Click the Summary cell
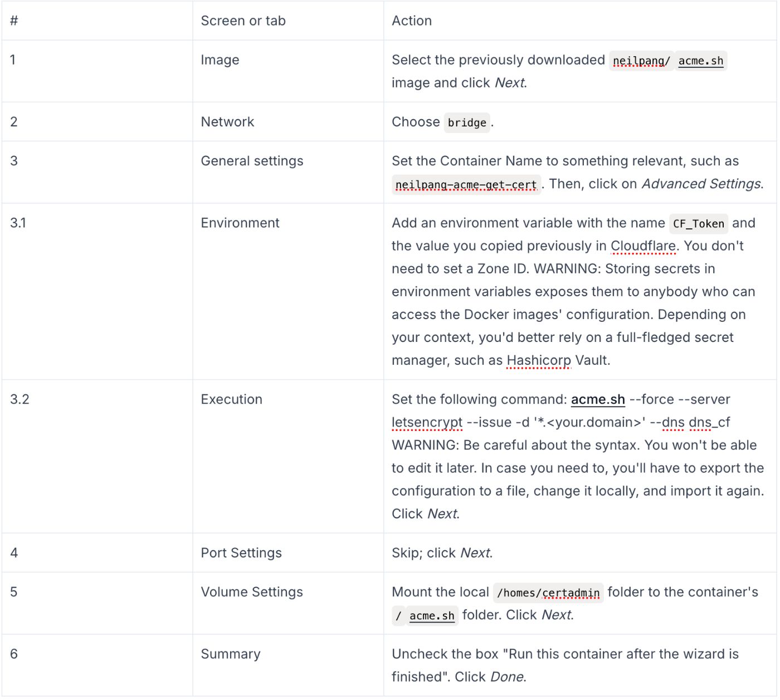 coord(231,654)
